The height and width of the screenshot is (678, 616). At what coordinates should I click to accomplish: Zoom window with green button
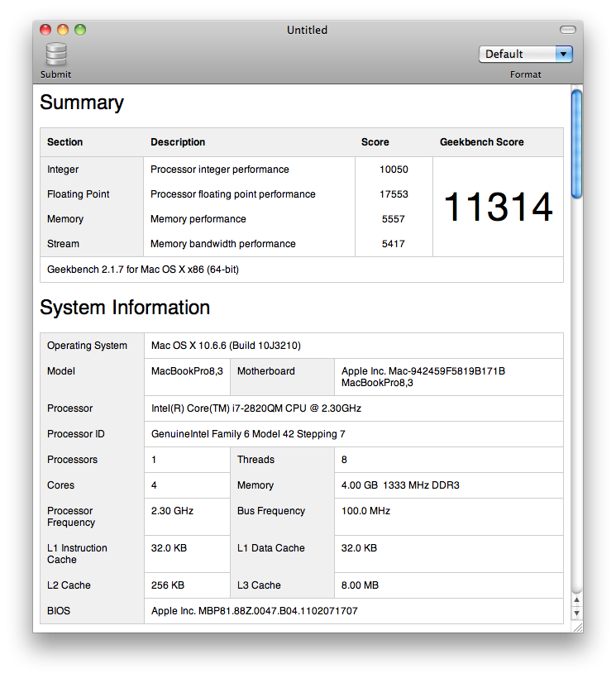click(80, 30)
